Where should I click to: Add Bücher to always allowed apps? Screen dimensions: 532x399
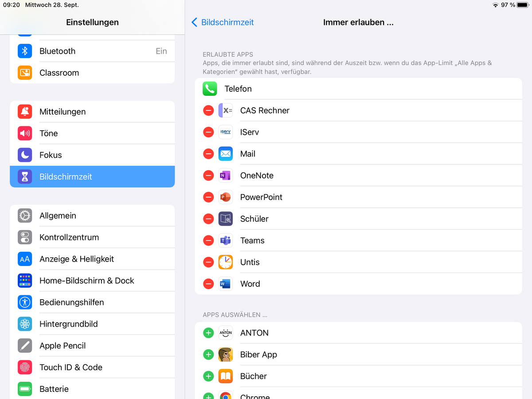(x=208, y=376)
